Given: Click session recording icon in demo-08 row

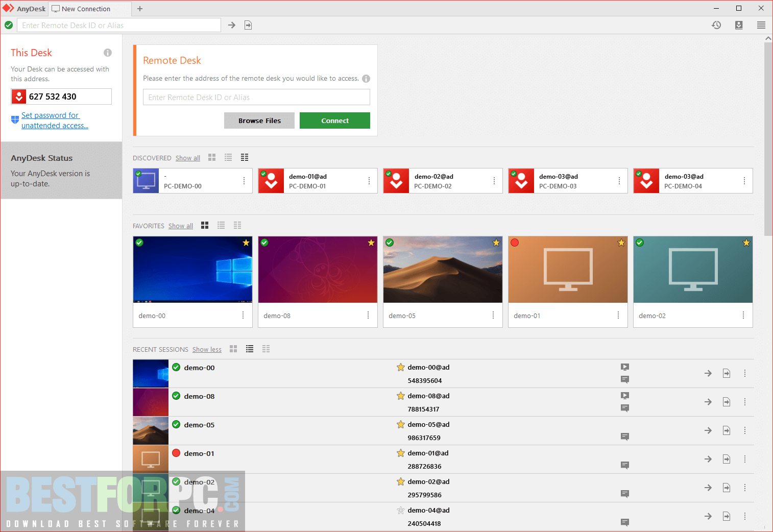Looking at the screenshot, I should [x=625, y=395].
